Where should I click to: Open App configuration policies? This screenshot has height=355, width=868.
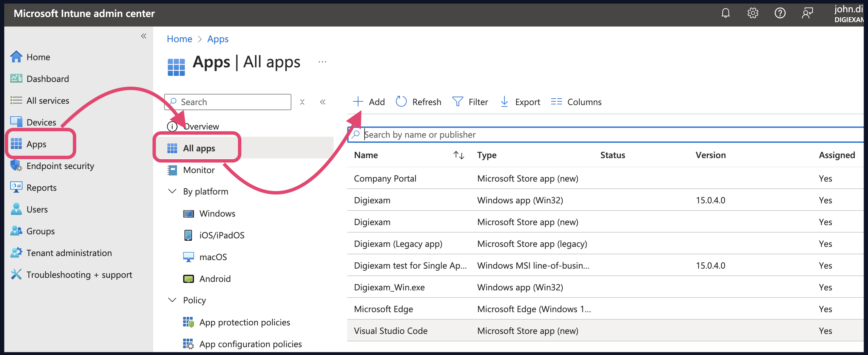(x=251, y=344)
